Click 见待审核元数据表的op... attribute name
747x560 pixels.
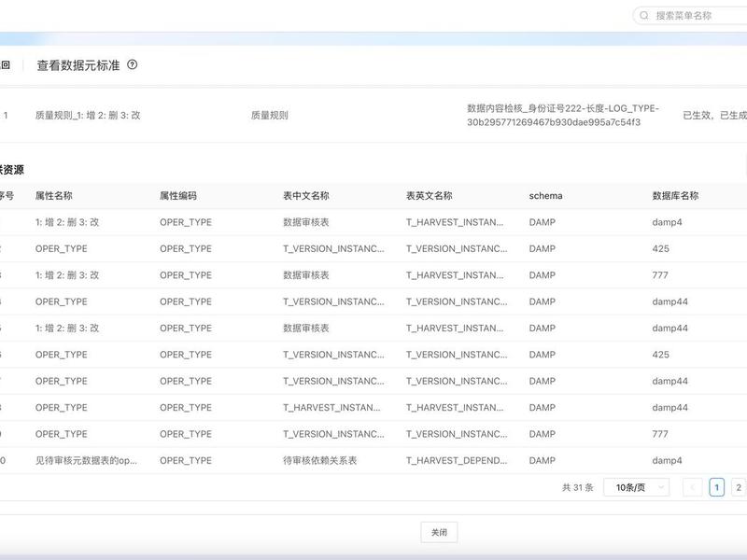(x=86, y=460)
